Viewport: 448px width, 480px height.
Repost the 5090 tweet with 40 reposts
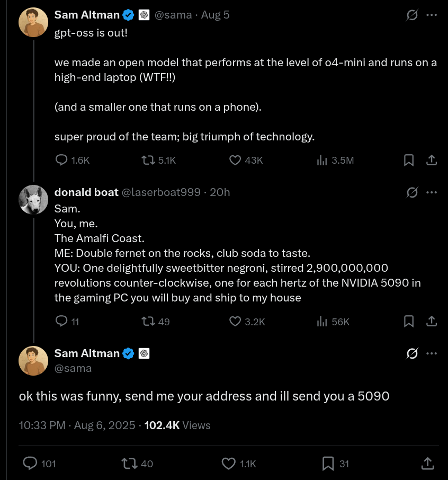pyautogui.click(x=129, y=464)
